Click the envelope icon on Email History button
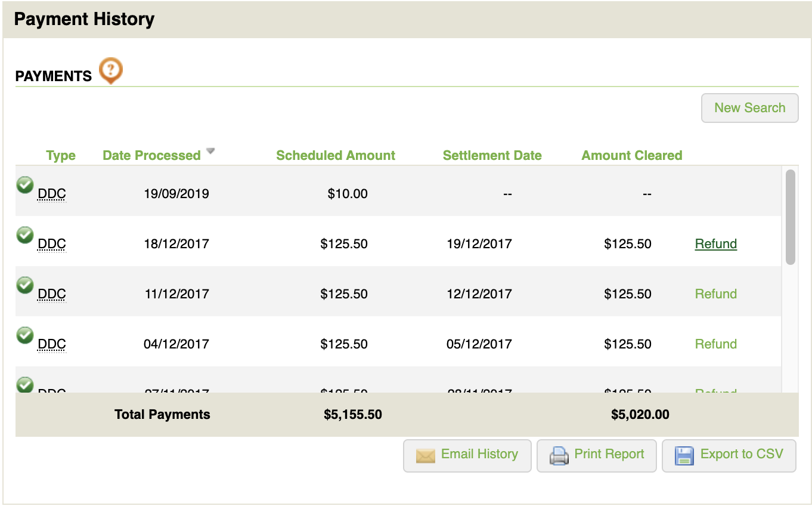The height and width of the screenshot is (506, 812). 424,454
